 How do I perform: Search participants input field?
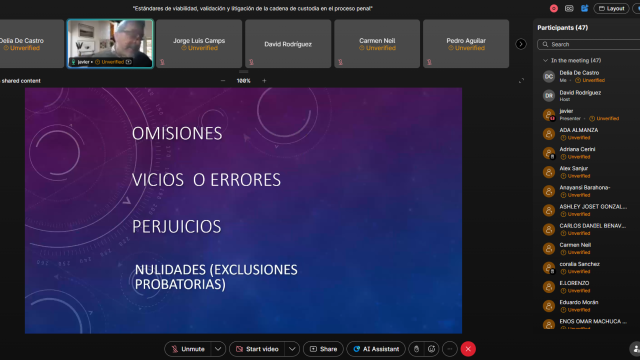pos(589,44)
